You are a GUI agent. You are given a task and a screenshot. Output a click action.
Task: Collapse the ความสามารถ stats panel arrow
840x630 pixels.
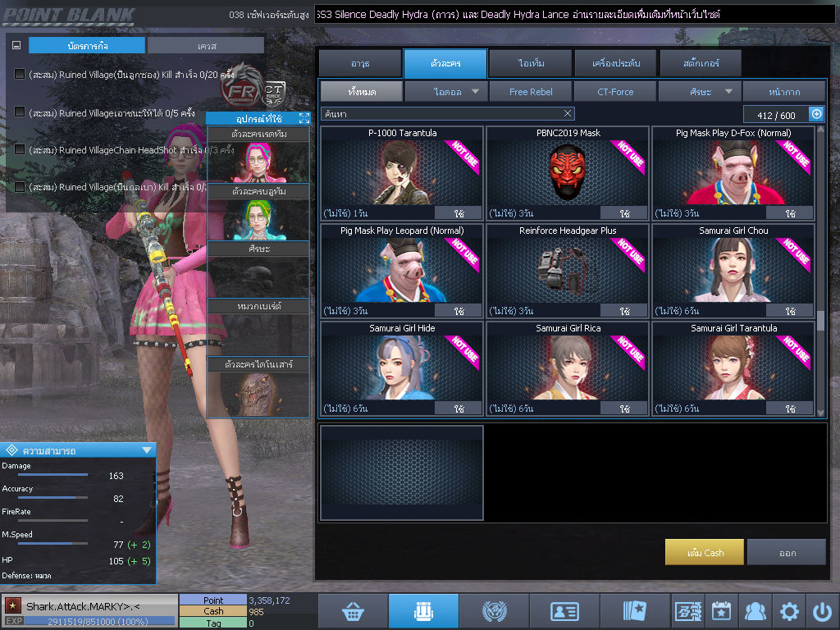[x=147, y=450]
